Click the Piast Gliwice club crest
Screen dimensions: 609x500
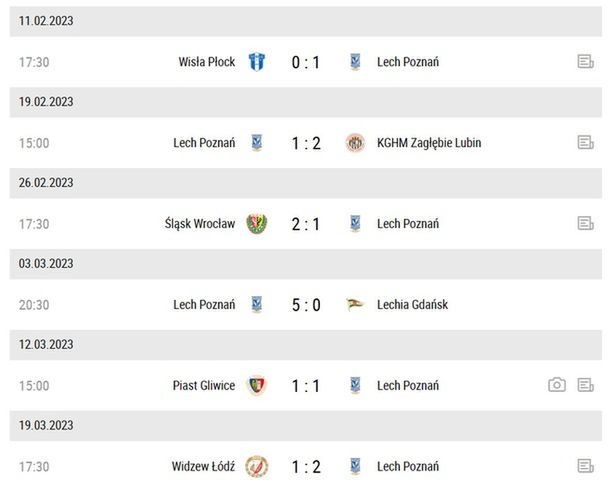[257, 385]
